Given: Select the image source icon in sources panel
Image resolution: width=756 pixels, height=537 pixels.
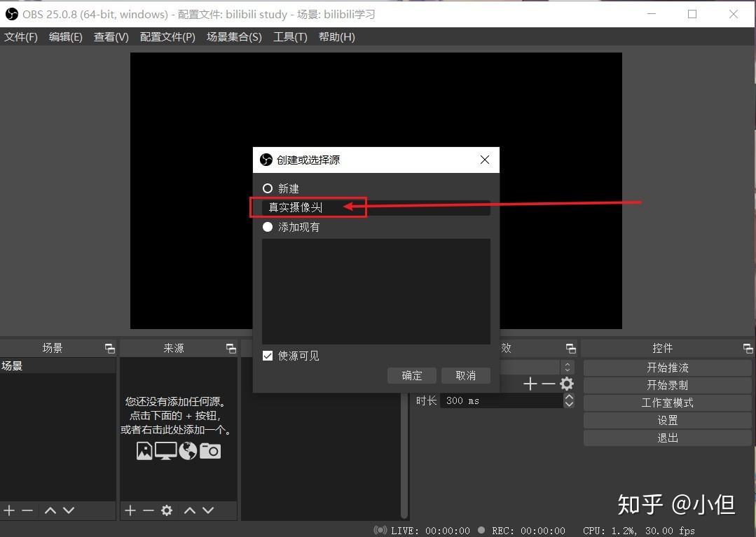Looking at the screenshot, I should pos(144,450).
